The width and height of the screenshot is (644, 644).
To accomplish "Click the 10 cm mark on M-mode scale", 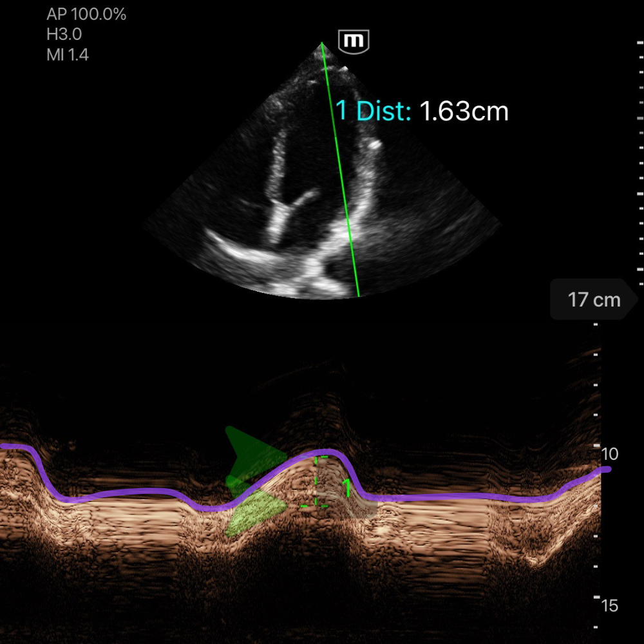I will point(609,454).
